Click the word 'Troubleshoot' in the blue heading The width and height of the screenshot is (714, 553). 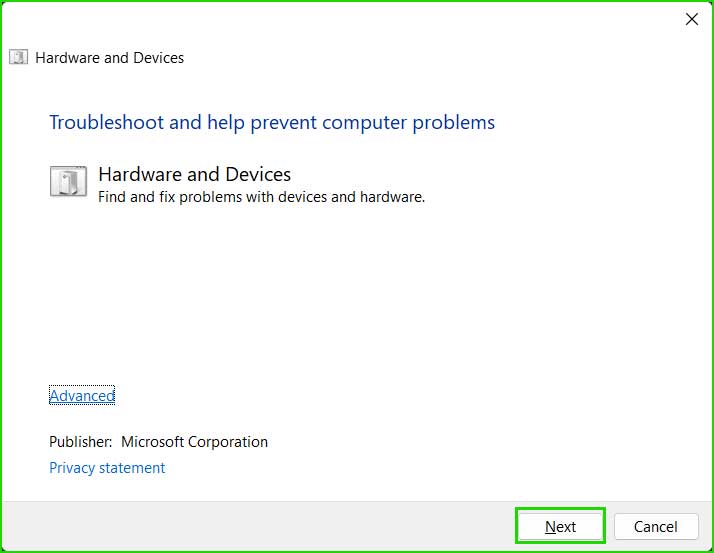[x=107, y=123]
